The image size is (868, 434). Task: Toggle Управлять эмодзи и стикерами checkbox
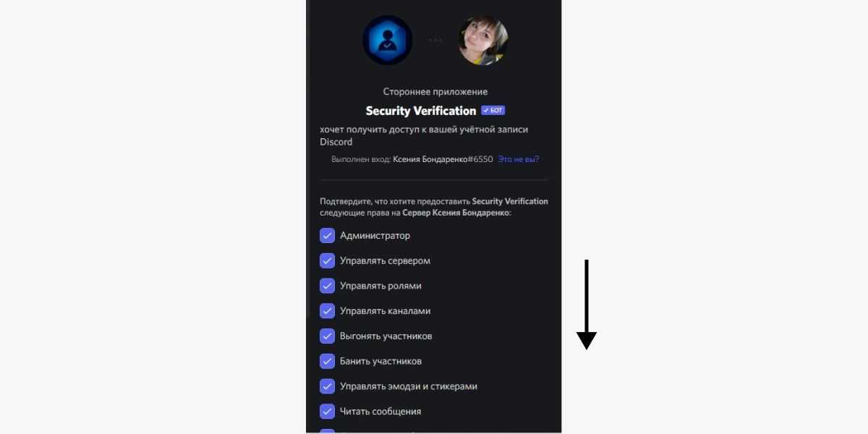click(x=327, y=386)
